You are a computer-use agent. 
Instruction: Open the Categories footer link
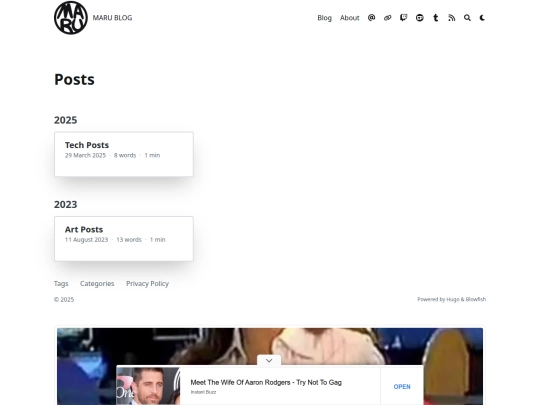pos(97,284)
